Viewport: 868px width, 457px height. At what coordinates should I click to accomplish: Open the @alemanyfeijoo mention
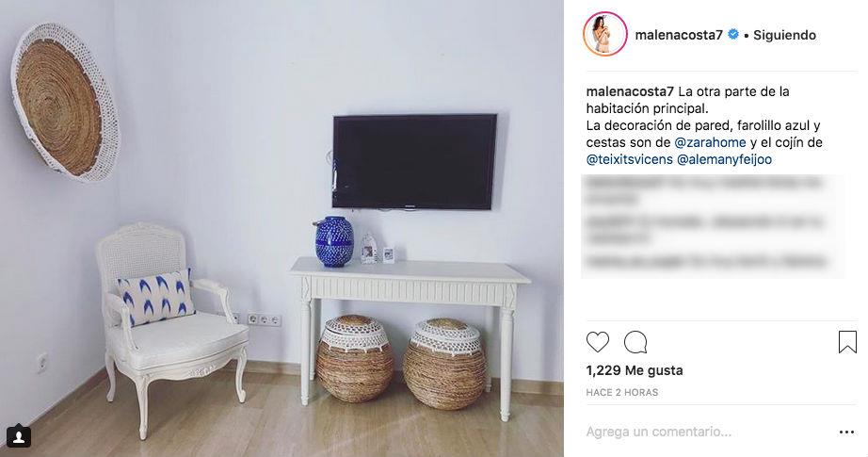click(724, 159)
